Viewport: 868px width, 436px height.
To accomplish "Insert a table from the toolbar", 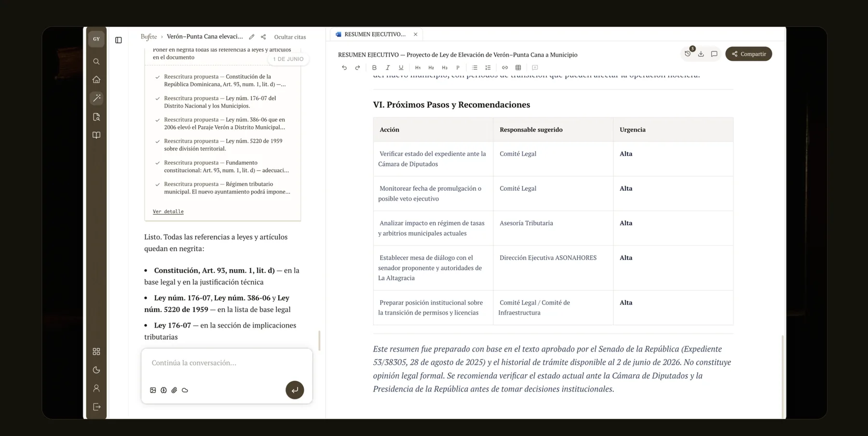I will coord(518,68).
